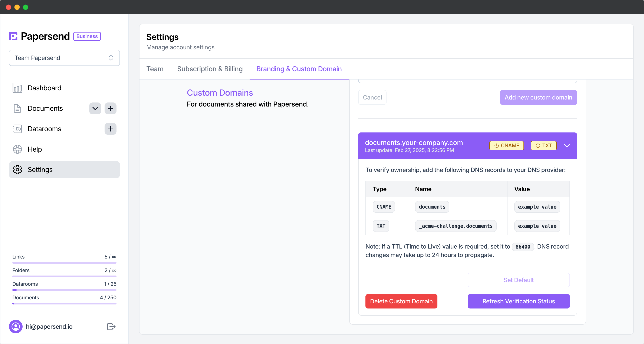Click the Documents file icon
The width and height of the screenshot is (644, 344).
click(x=17, y=108)
